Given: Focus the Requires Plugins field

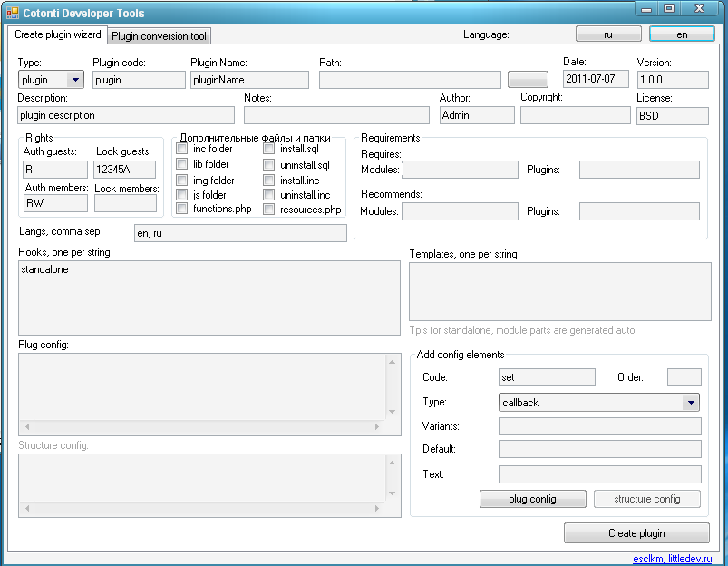Looking at the screenshot, I should (x=639, y=170).
